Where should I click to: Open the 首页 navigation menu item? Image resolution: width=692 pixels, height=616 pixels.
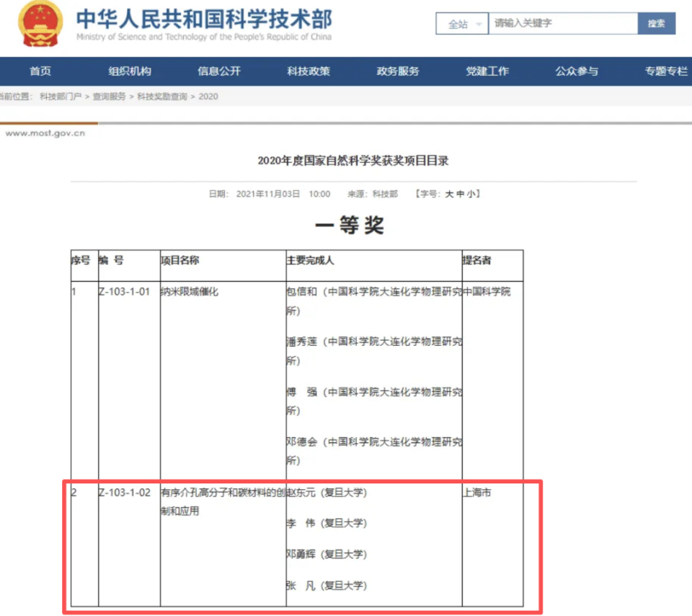tap(40, 71)
